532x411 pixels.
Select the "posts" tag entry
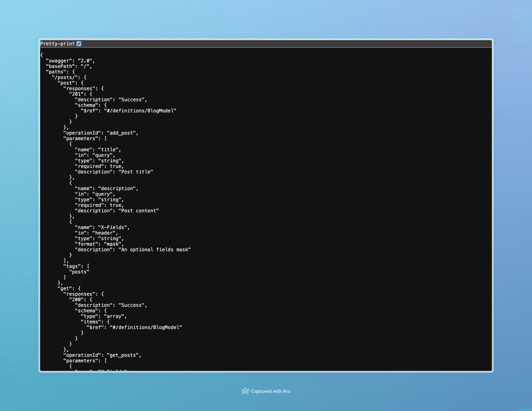click(79, 271)
